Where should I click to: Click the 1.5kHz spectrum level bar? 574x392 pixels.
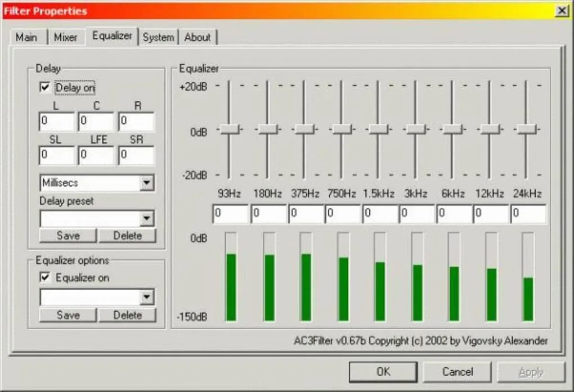click(380, 277)
